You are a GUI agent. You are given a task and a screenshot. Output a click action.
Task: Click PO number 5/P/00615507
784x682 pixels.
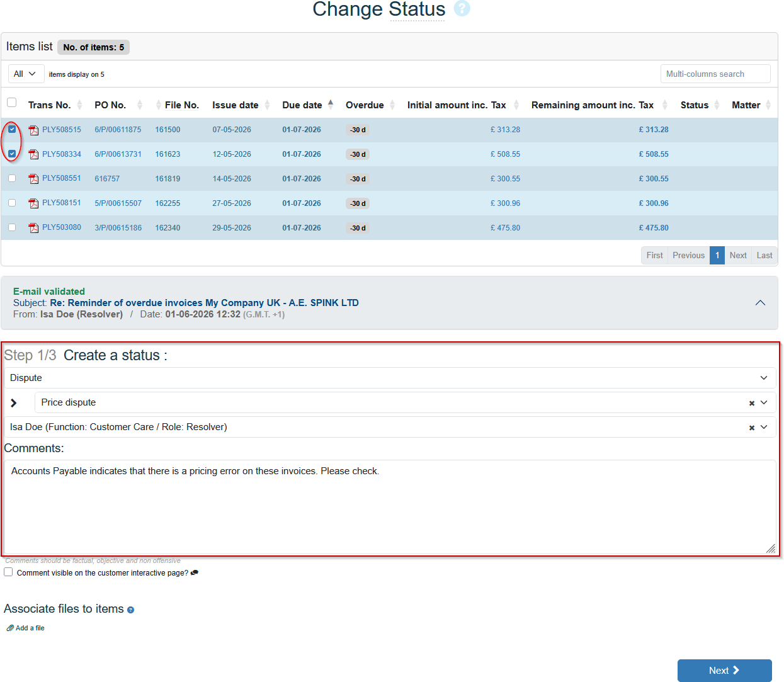(x=118, y=203)
